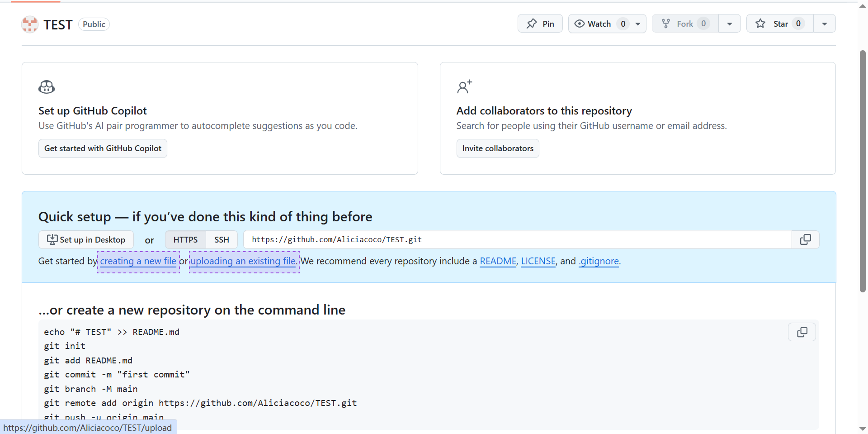Open the creating a new file link

[138, 261]
